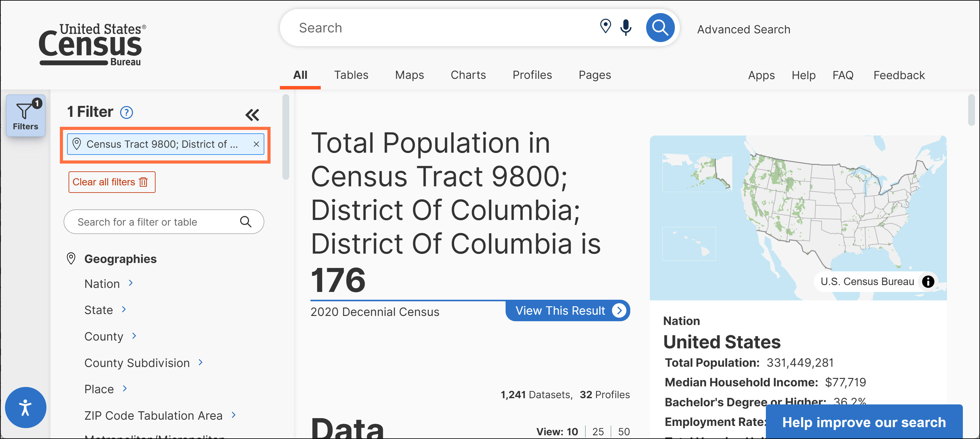Open the accessibility options button
This screenshot has height=439, width=980.
[26, 408]
